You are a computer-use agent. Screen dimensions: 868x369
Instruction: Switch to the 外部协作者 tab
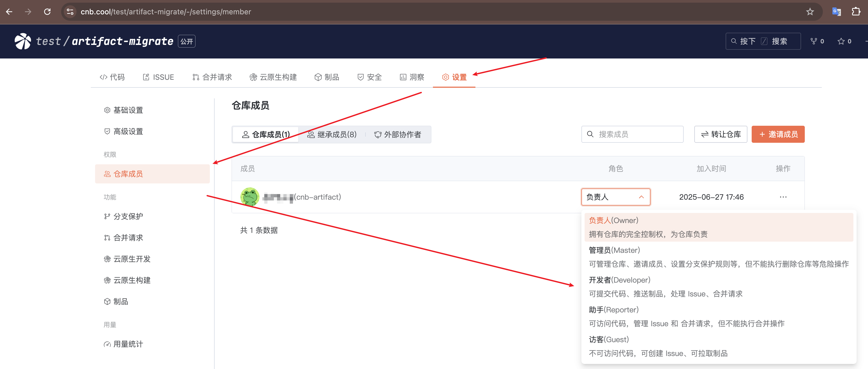click(x=398, y=135)
